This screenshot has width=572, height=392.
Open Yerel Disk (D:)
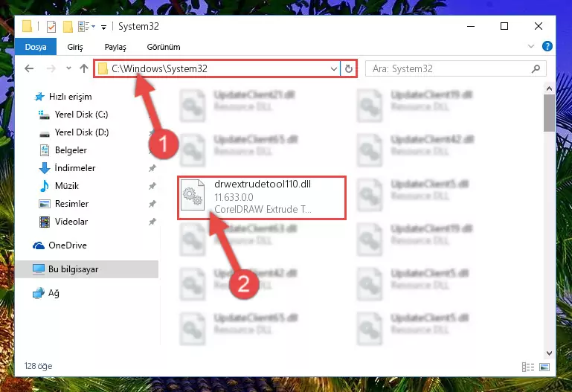point(82,132)
